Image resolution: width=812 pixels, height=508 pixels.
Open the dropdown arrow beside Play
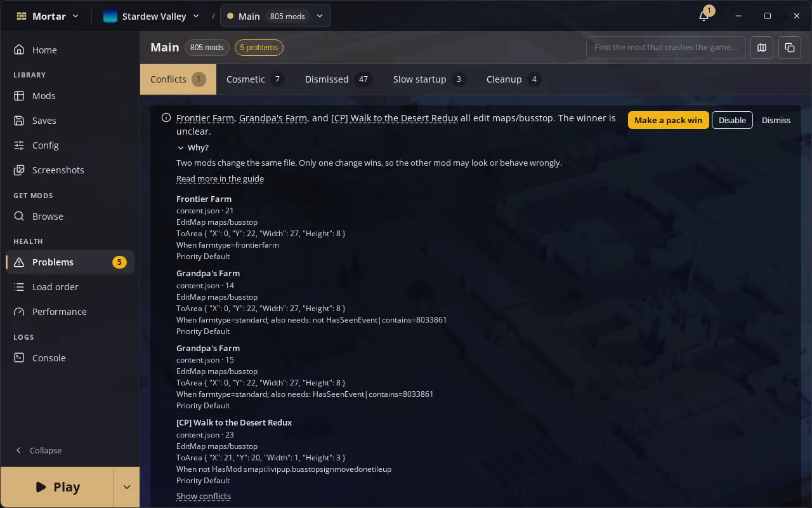126,487
